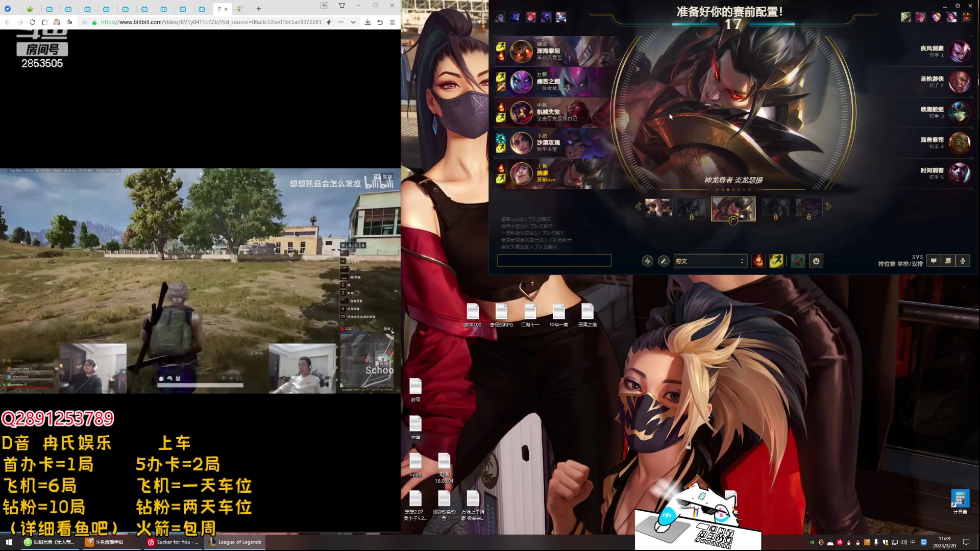Click 深海泰坦 teammate champion portrait

click(522, 52)
